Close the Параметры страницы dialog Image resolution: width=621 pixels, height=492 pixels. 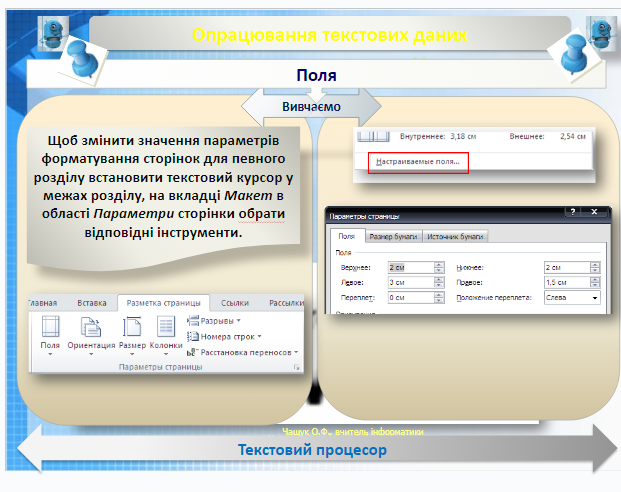(x=594, y=212)
